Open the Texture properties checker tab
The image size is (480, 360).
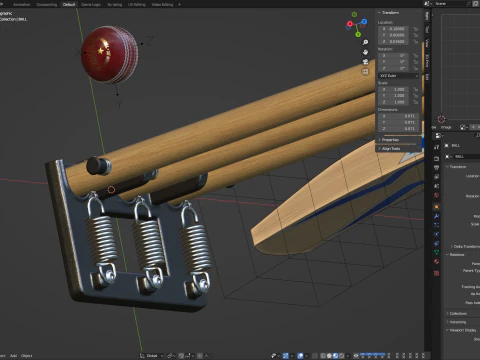tap(436, 273)
